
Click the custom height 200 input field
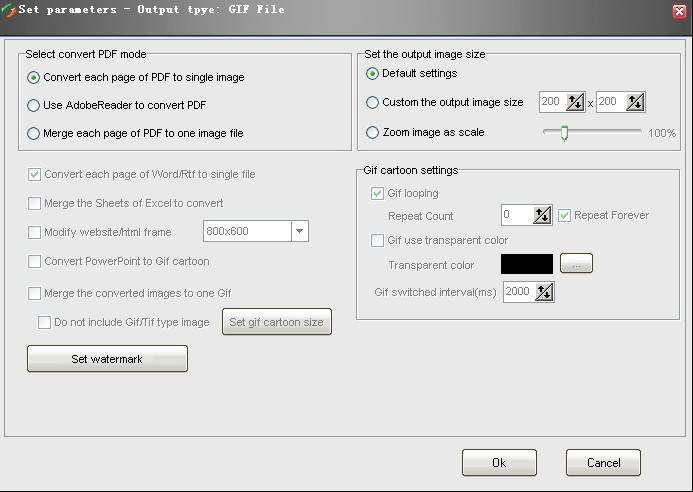pos(611,102)
